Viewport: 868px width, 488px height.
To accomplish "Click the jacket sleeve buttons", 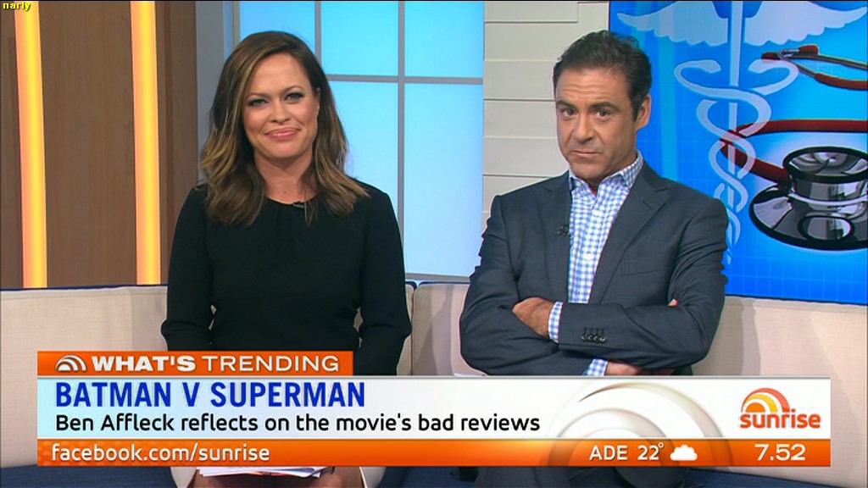I will pos(593,335).
